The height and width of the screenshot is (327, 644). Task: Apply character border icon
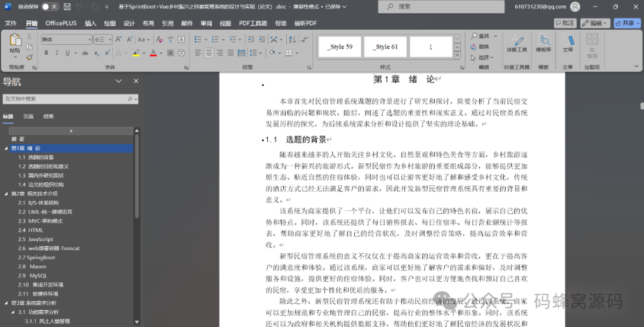coord(181,39)
